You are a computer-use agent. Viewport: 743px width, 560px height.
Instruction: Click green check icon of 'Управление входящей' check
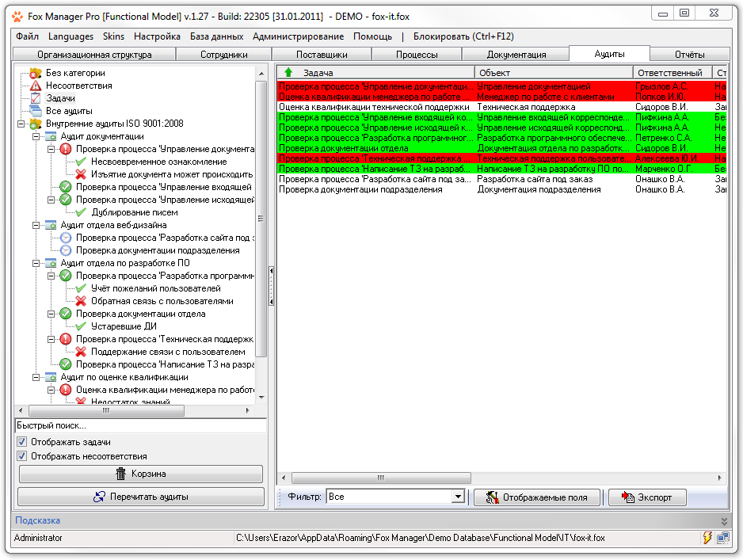coord(66,187)
